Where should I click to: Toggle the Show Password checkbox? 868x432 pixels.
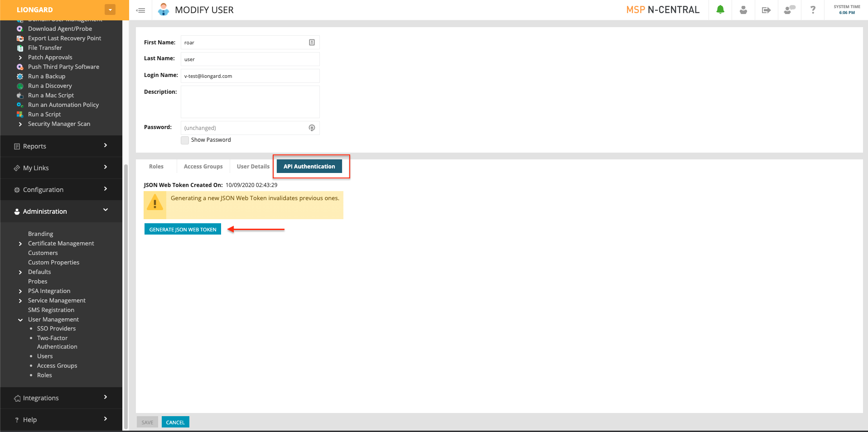[x=185, y=140]
